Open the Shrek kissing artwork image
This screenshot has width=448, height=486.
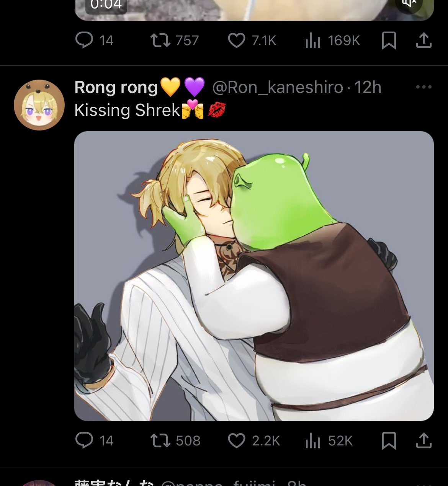pos(254,276)
